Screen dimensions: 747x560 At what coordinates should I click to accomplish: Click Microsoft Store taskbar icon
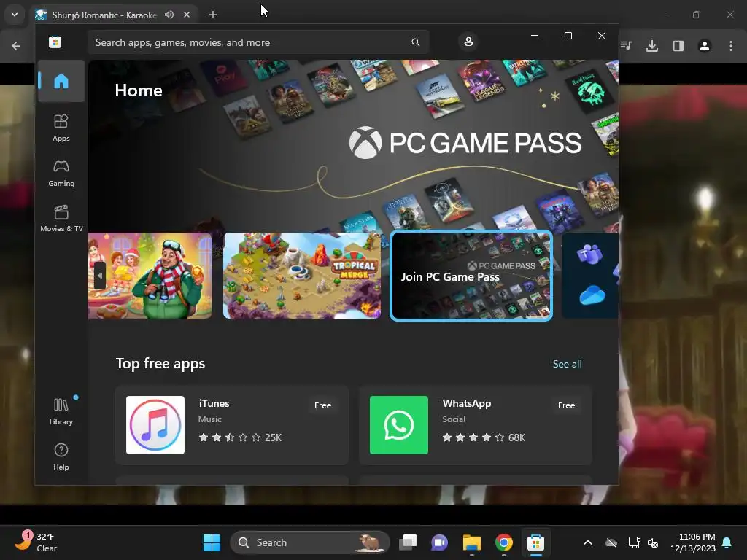(535, 542)
